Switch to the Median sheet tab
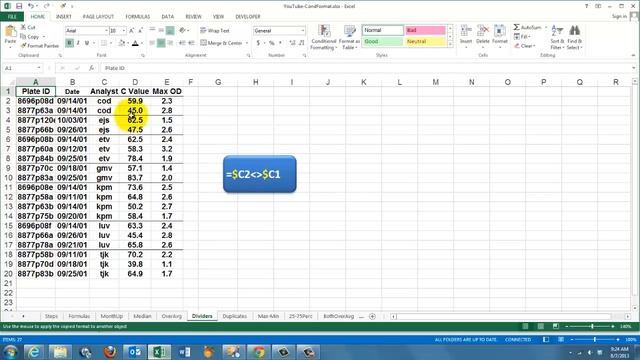Viewport: 640px width, 360px height. tap(142, 316)
